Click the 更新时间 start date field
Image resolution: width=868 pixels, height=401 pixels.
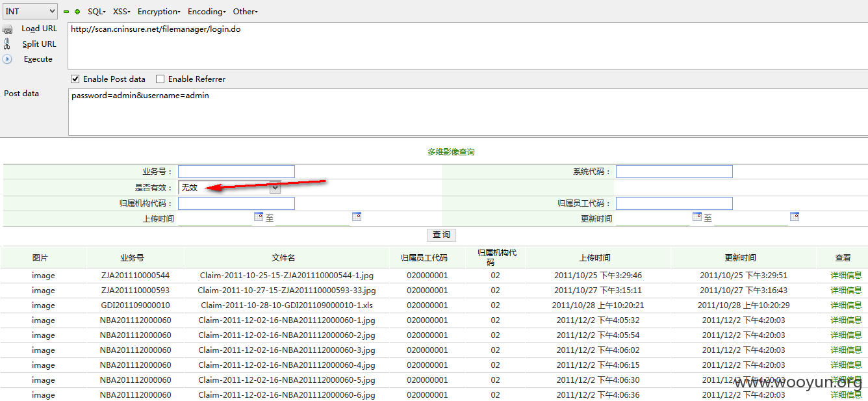[653, 218]
